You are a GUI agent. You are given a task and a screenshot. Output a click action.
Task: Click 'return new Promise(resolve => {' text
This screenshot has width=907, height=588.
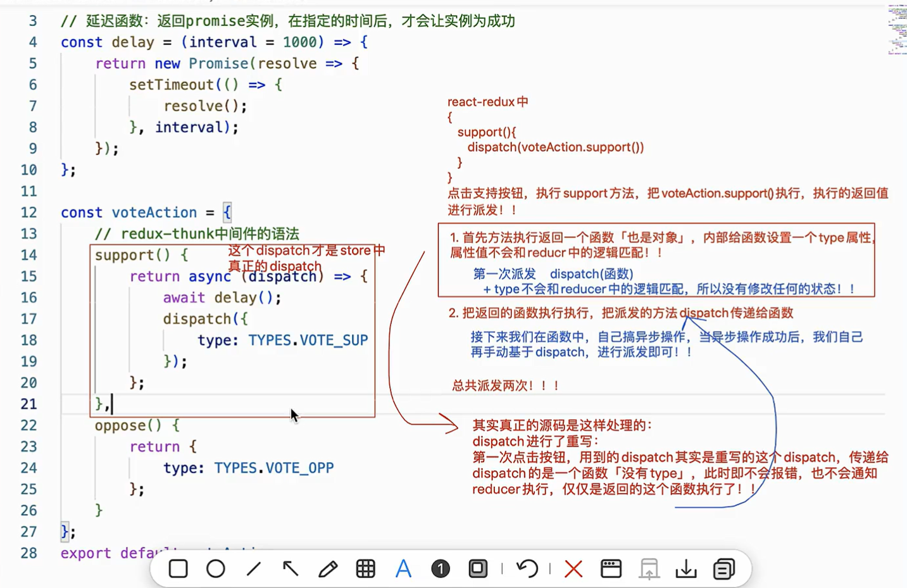click(x=227, y=63)
